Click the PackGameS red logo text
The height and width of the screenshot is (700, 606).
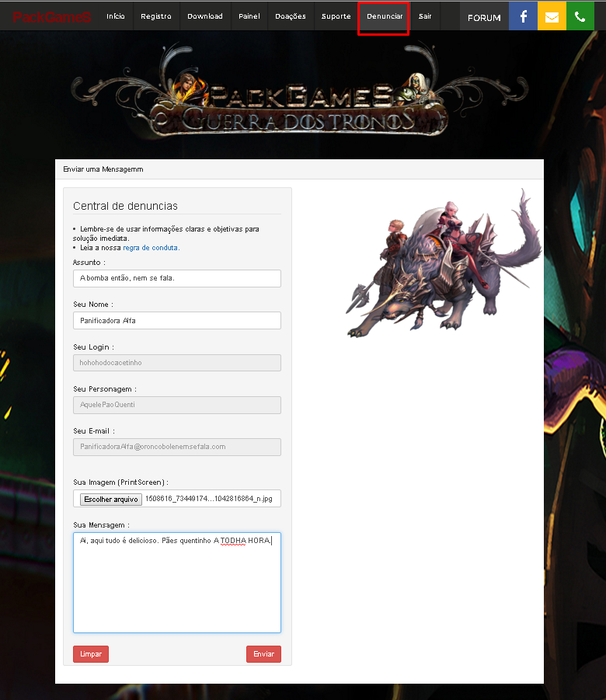[52, 17]
